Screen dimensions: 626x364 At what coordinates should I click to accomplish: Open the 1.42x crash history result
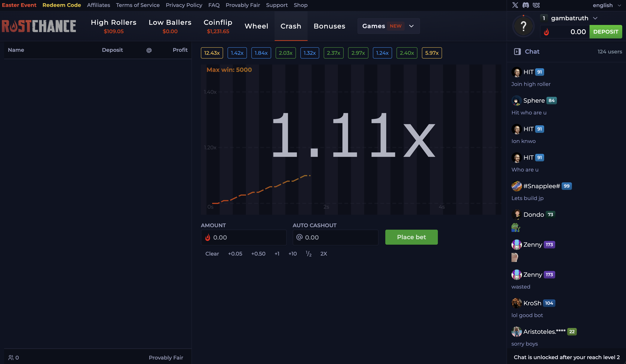[237, 53]
